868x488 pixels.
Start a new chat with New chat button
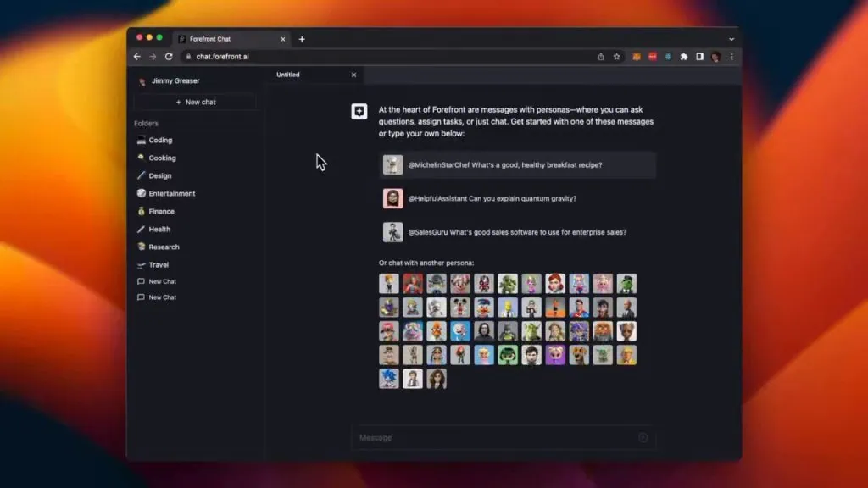click(197, 101)
